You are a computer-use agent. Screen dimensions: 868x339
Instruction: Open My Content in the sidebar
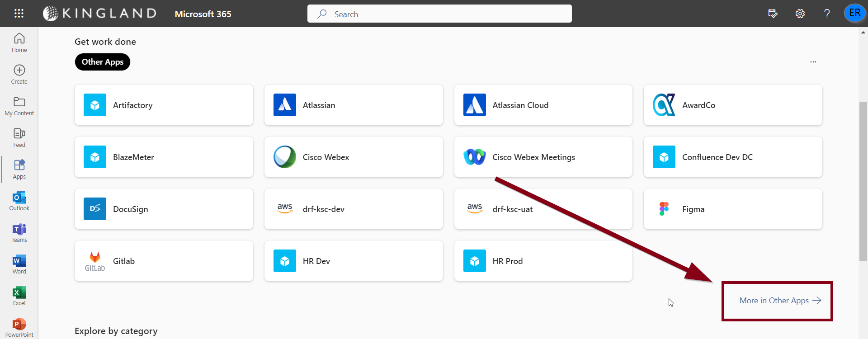point(19,106)
